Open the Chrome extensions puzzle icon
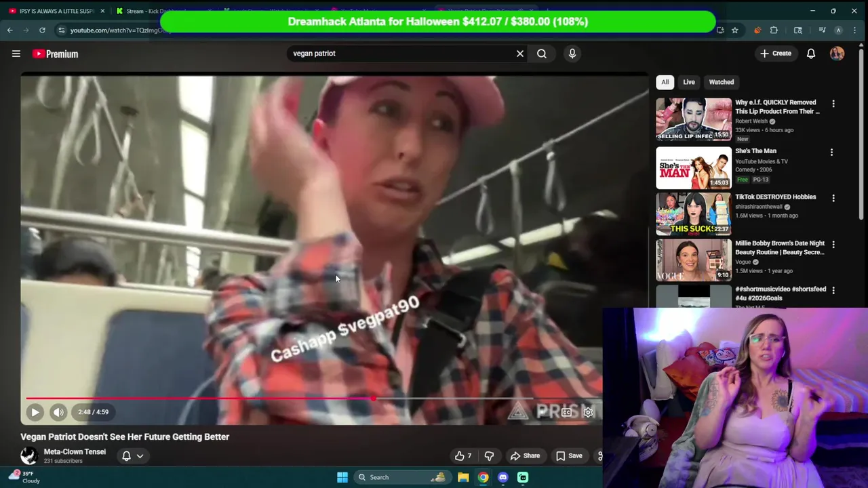The image size is (868, 488). [x=774, y=30]
